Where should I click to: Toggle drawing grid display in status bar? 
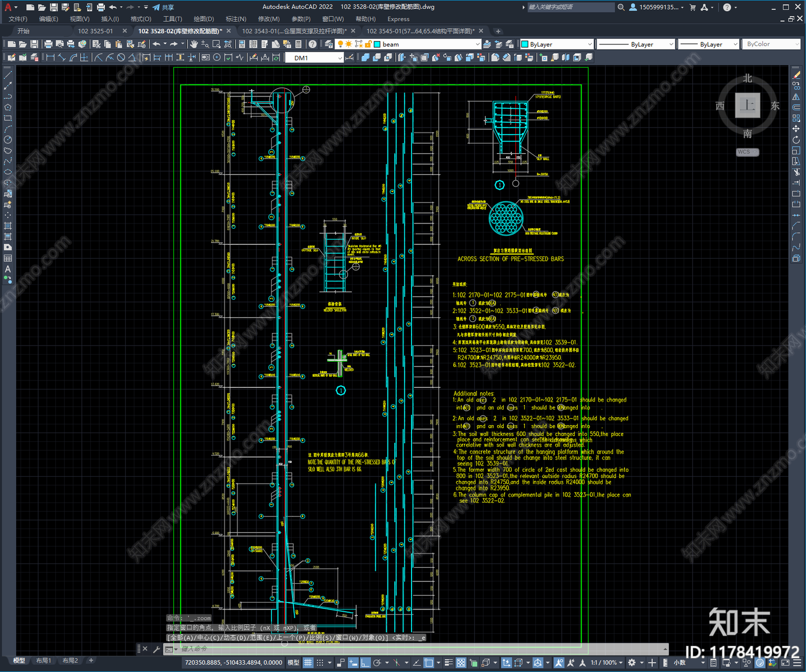pyautogui.click(x=308, y=662)
